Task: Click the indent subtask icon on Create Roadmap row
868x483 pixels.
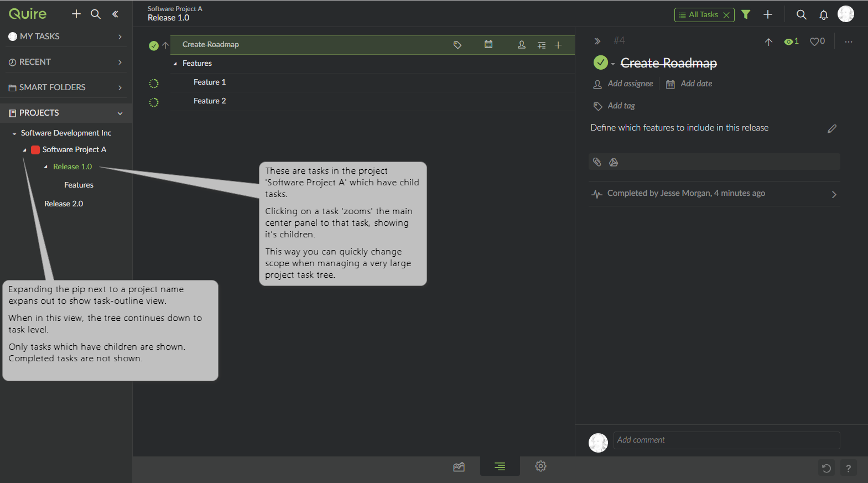Action: click(542, 45)
